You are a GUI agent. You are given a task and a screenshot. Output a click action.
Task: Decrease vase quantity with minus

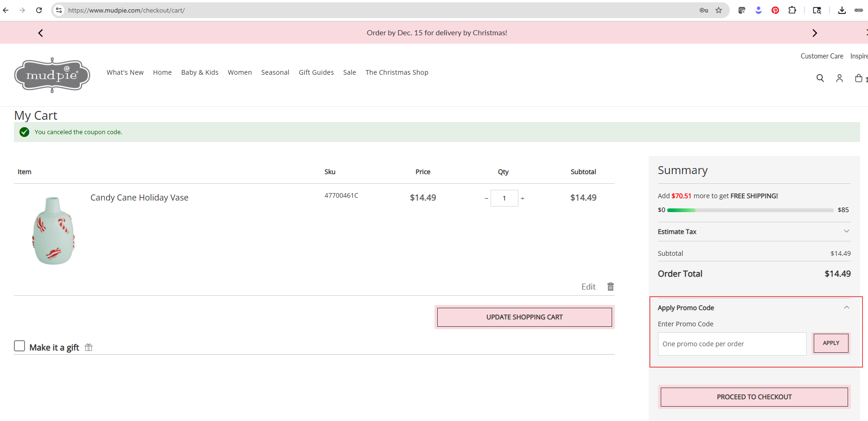tap(486, 199)
